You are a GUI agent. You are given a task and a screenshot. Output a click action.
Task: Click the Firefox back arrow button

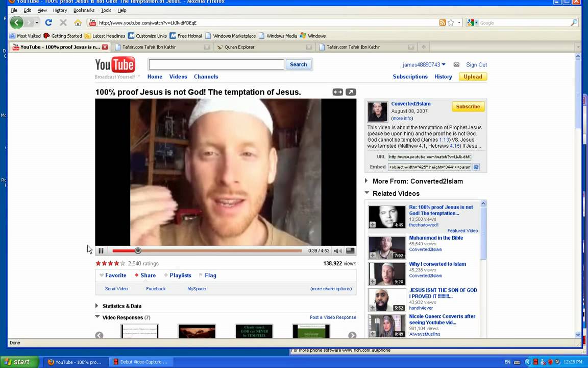pyautogui.click(x=16, y=22)
